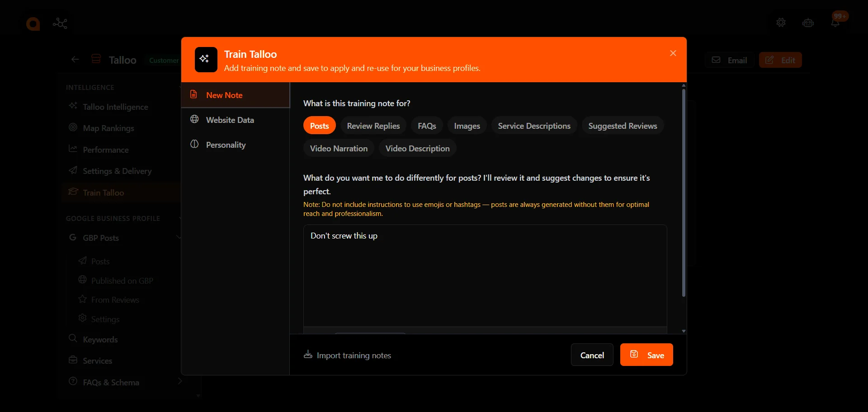
Task: Click the dialog vertical scrollbar thumb
Action: pos(684,193)
